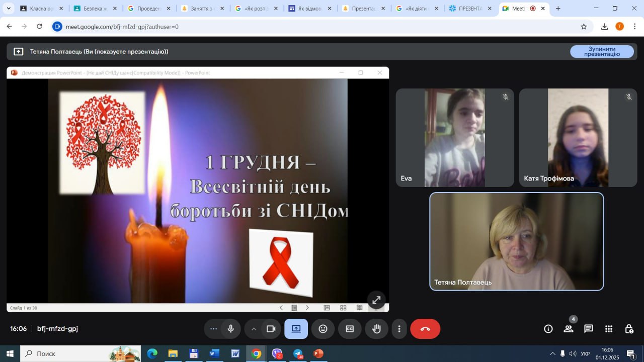644x362 pixels.
Task: Open the meeting details info icon
Action: click(x=548, y=329)
